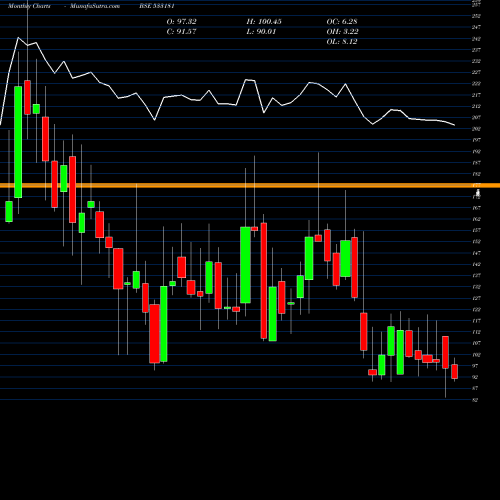The width and height of the screenshot is (500, 500).
Task: Click the 'OH: 3.22' reading
Action: (342, 32)
